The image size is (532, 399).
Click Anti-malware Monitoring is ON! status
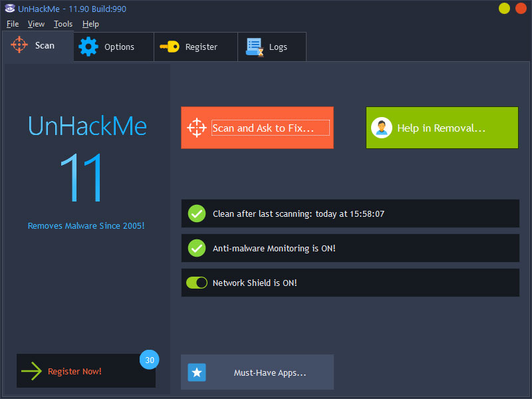350,248
